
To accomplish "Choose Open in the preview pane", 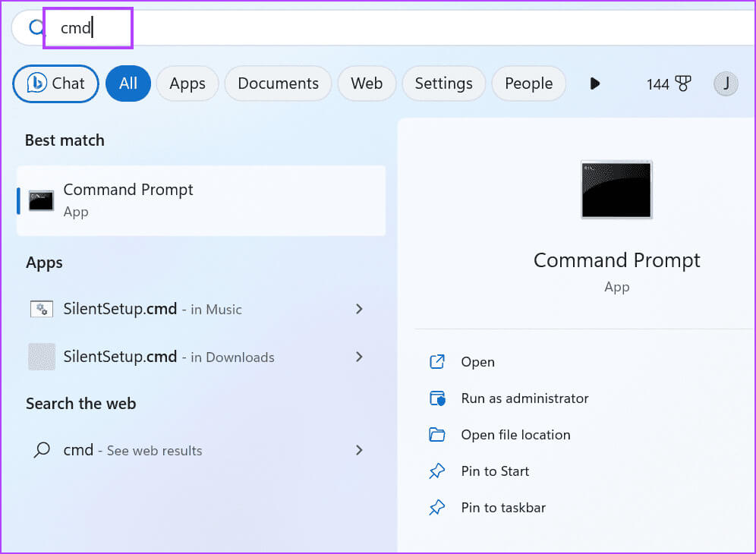I will pos(477,362).
